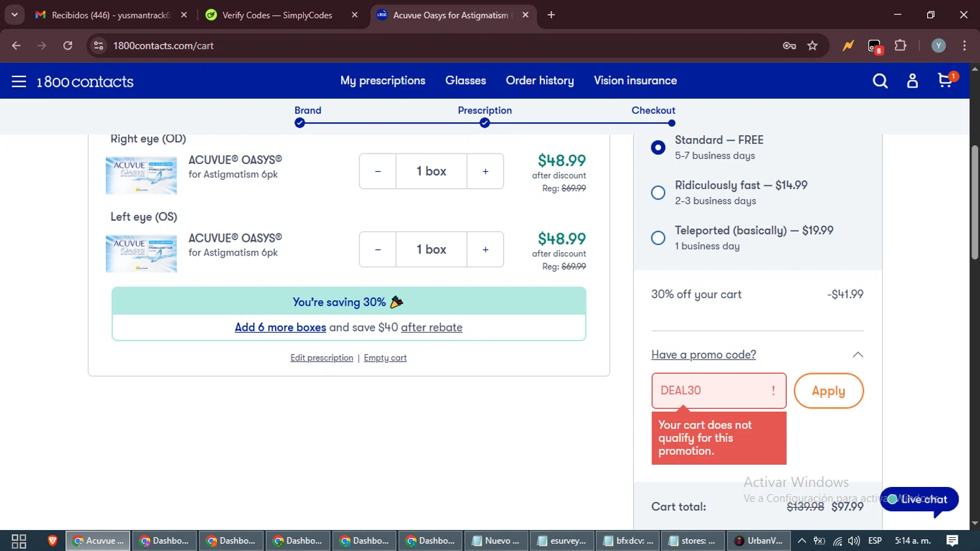Close the Gmail Recibidos tab
This screenshot has width=980, height=551.
[x=184, y=14]
